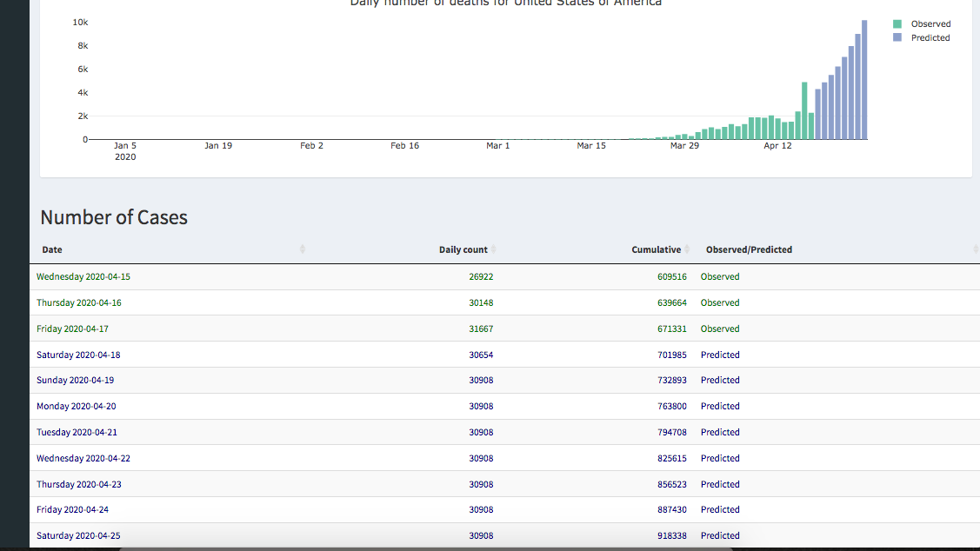Toggle the Observed series in chart legend
The height and width of the screenshot is (551, 980).
point(930,24)
